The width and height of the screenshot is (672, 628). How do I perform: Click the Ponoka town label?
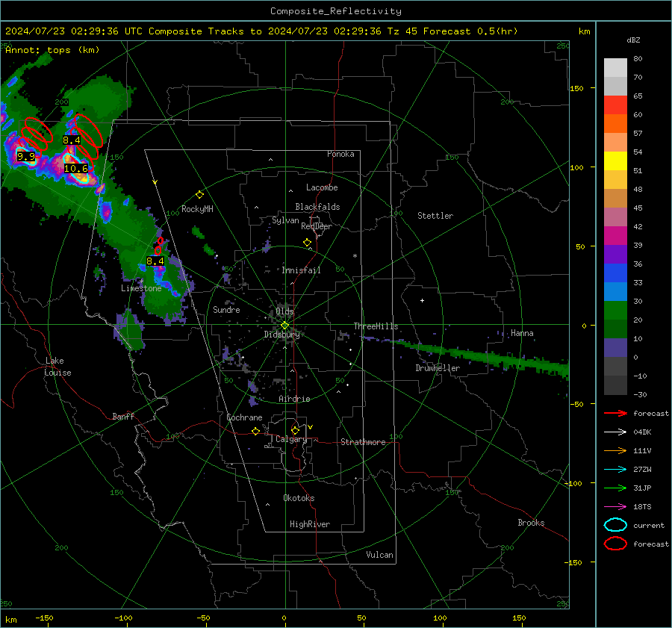[340, 154]
